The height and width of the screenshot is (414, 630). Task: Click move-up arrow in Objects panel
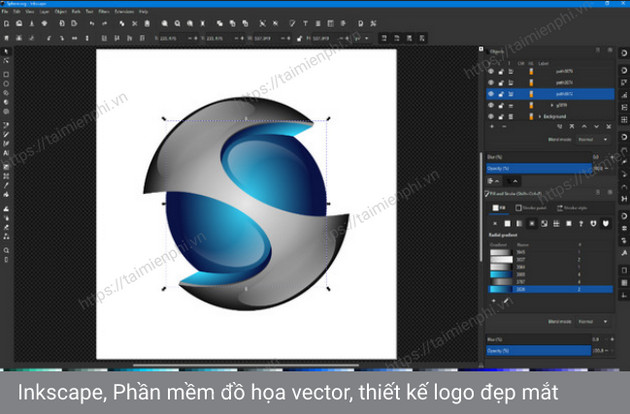[584, 127]
